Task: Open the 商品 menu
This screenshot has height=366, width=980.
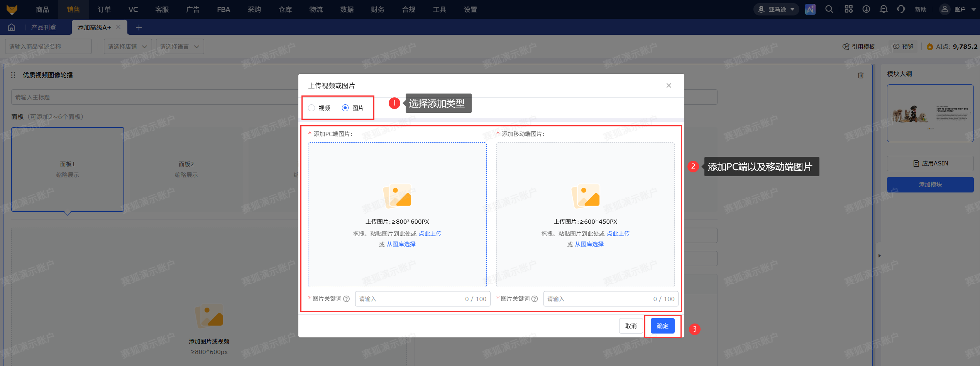Action: coord(42,9)
